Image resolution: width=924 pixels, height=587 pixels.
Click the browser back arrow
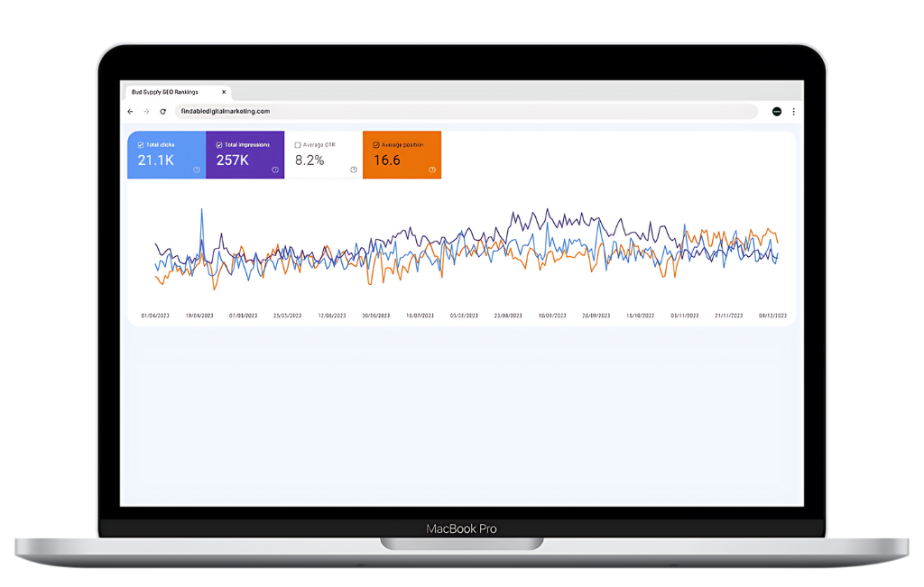pyautogui.click(x=130, y=112)
